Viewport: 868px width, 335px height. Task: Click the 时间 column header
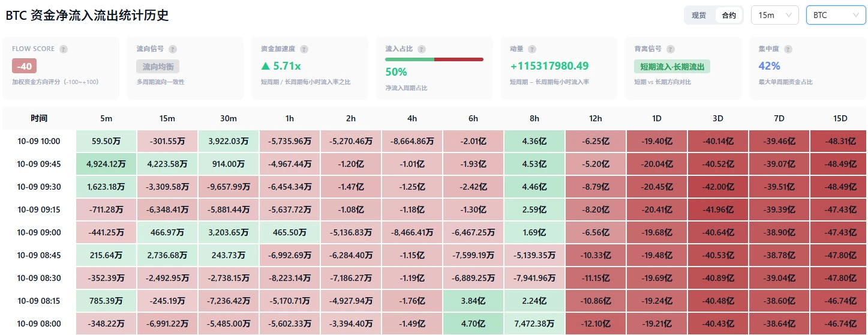click(x=39, y=118)
